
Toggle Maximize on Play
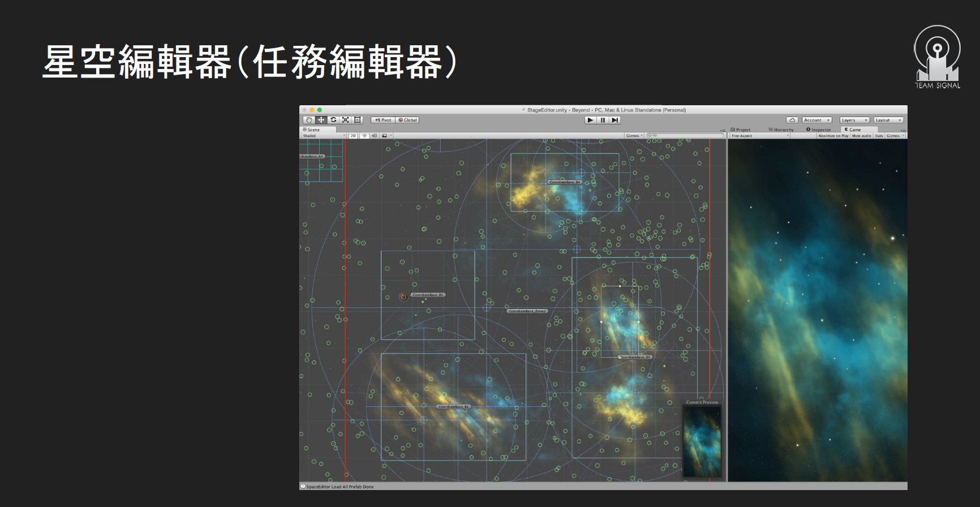[833, 136]
